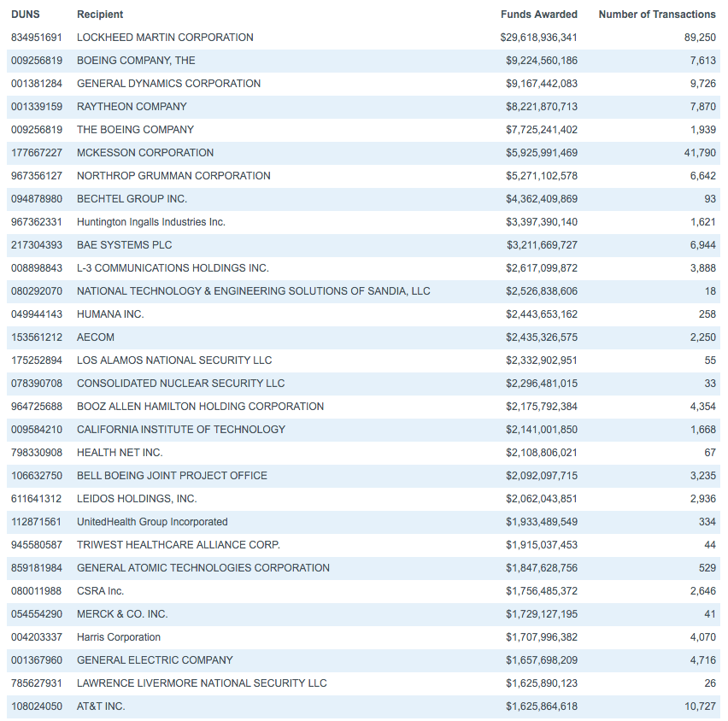728x721 pixels.
Task: Click funds amount $4,362,409,869
Action: [542, 199]
